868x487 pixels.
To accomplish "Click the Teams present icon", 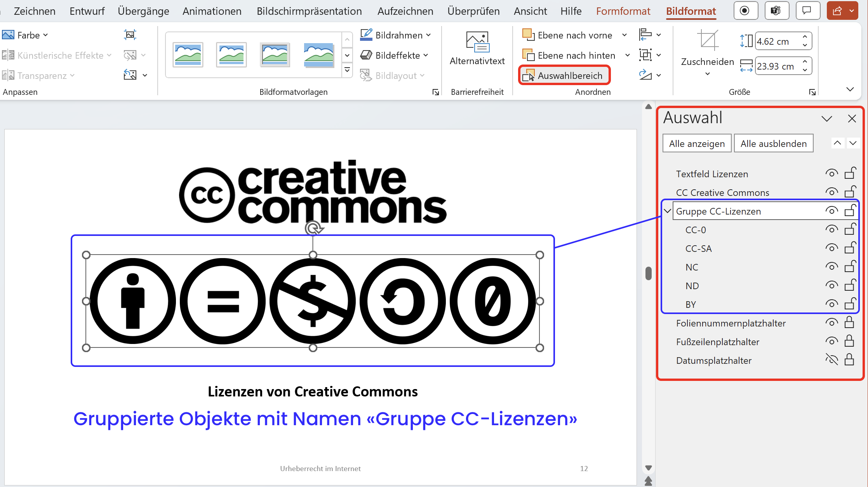I will pos(777,10).
